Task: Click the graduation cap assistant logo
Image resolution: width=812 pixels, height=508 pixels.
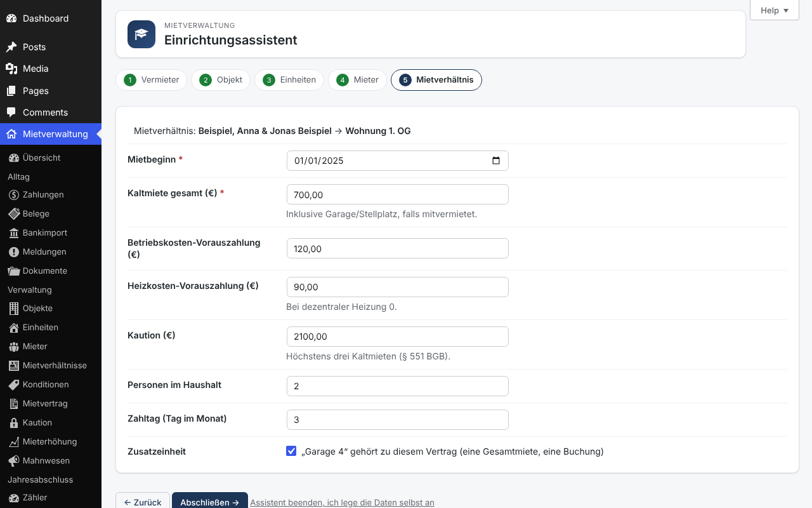Action: [141, 34]
